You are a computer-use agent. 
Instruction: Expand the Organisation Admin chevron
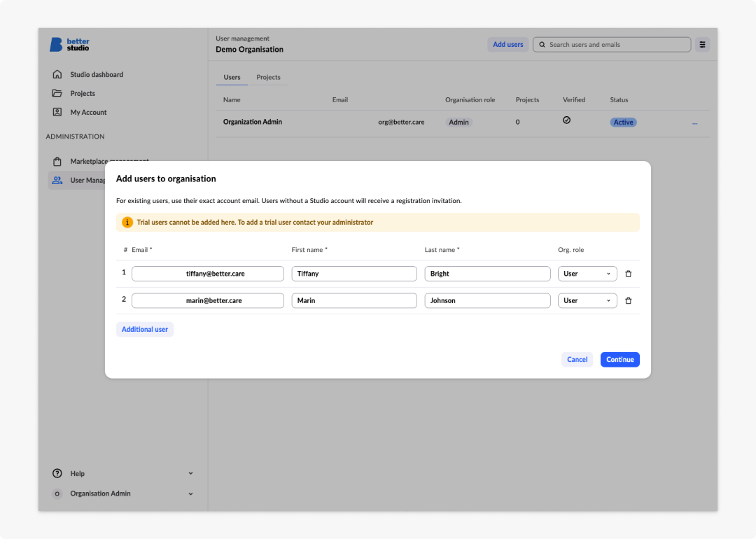tap(191, 493)
